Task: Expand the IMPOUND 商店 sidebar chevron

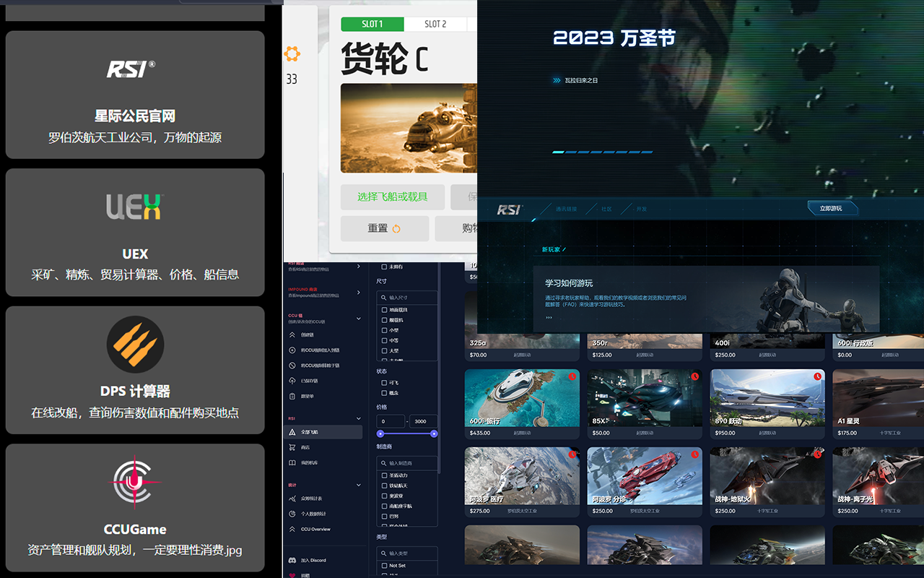Action: (359, 293)
